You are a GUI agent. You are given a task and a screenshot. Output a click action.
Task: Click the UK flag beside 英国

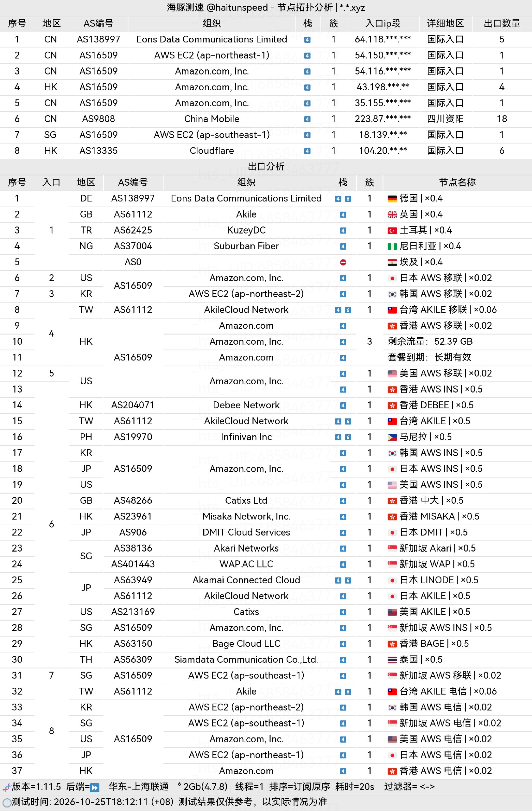click(392, 215)
